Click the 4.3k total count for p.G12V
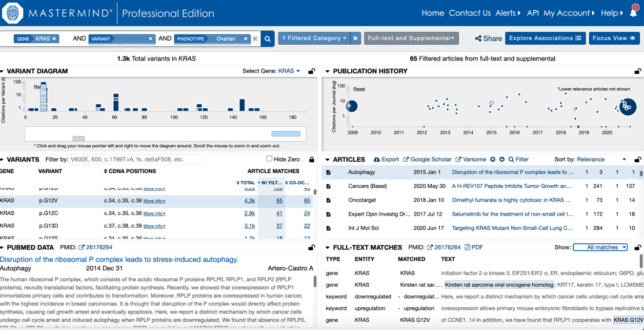644x331 pixels. click(x=250, y=201)
